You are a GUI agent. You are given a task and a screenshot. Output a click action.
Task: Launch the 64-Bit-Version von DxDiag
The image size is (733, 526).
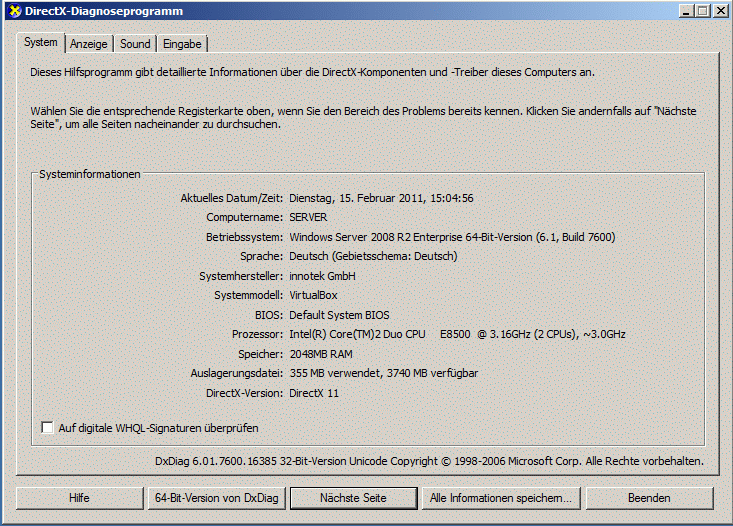click(216, 498)
